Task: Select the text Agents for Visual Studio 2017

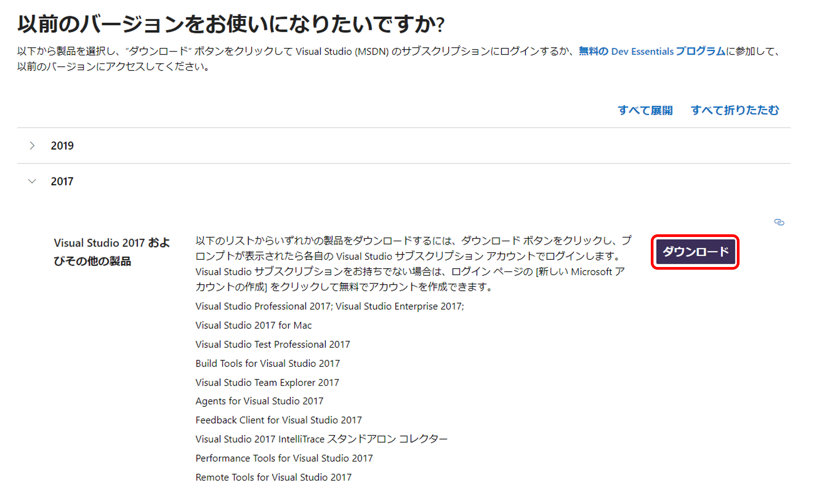Action: click(x=259, y=401)
